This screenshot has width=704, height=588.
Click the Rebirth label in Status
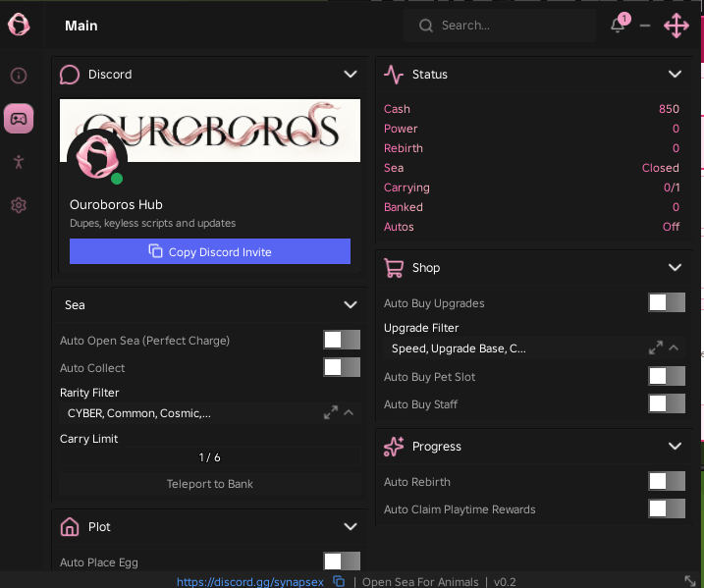404,148
